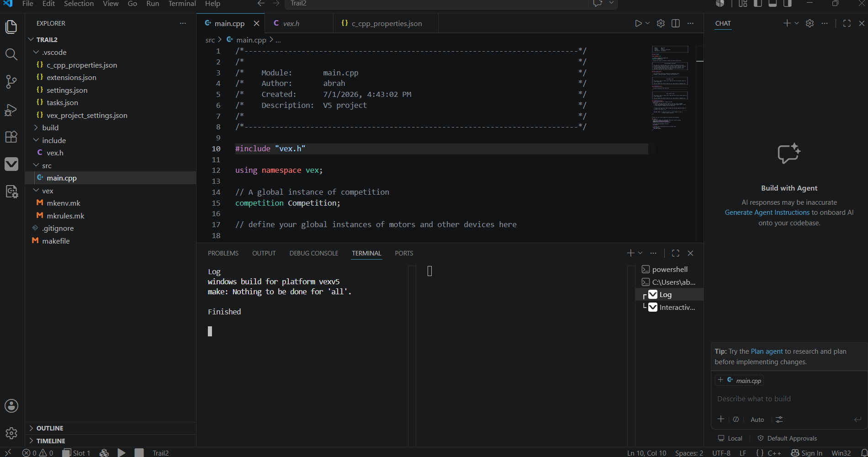Click the Generate Agent Instructions link
This screenshot has height=457, width=868.
(x=767, y=213)
